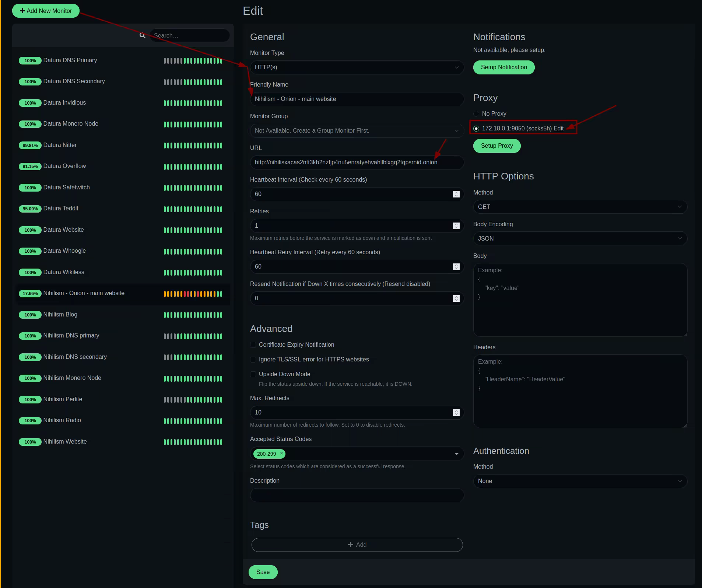702x588 pixels.
Task: Click the 100% badge of Datura Whoogle
Action: pos(30,251)
